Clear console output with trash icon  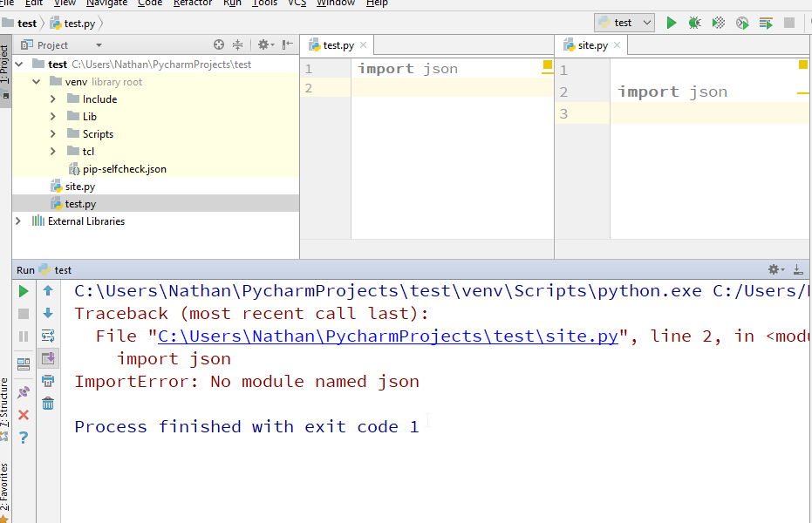point(48,403)
